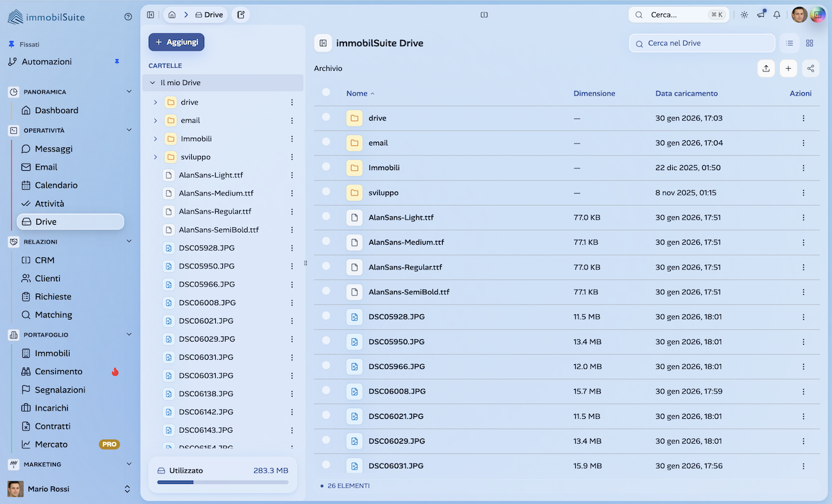The height and width of the screenshot is (504, 832).
Task: Click the Aggiungi button
Action: 176,42
